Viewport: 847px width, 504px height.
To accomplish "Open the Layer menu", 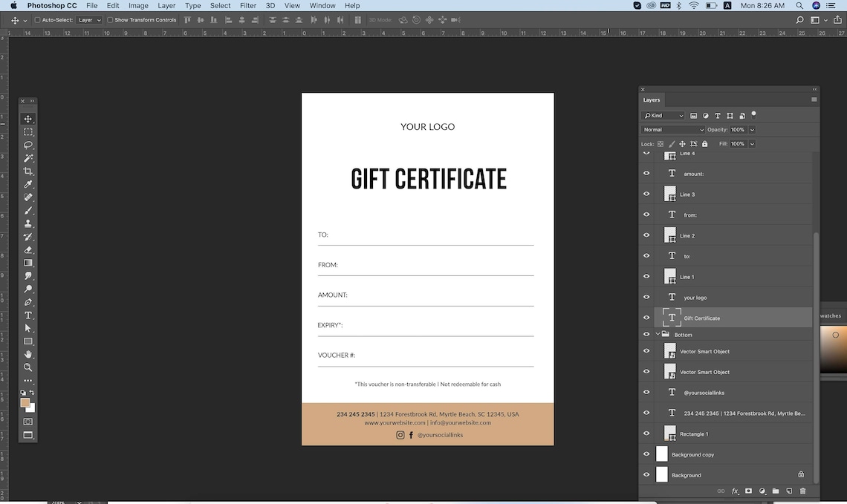I will pyautogui.click(x=166, y=5).
